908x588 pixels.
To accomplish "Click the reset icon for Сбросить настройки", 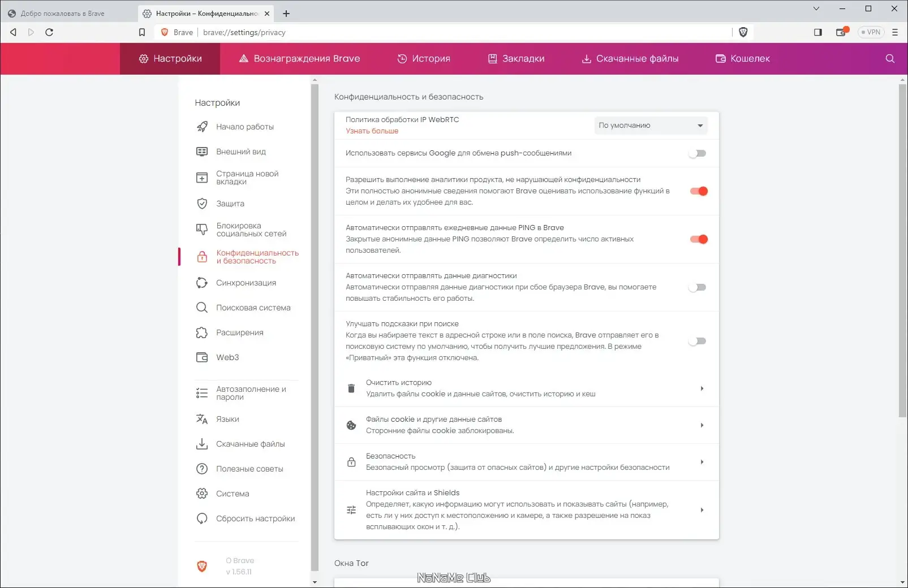I will [202, 518].
